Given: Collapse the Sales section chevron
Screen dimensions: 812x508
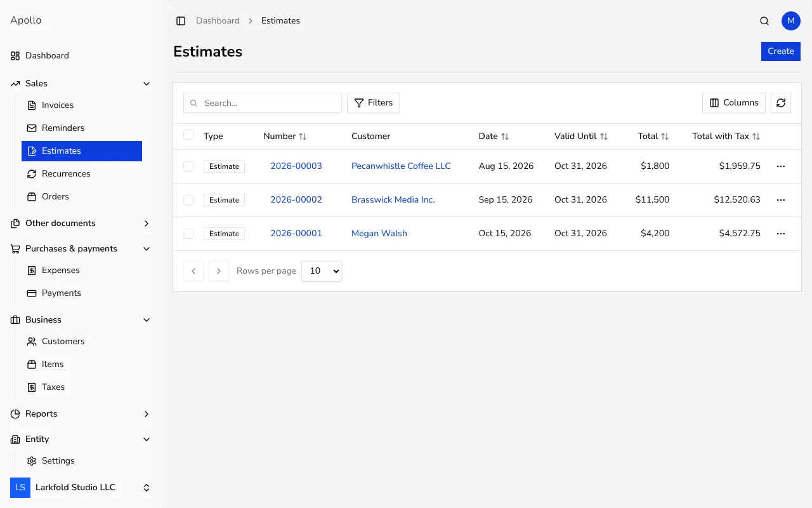Looking at the screenshot, I should 147,84.
